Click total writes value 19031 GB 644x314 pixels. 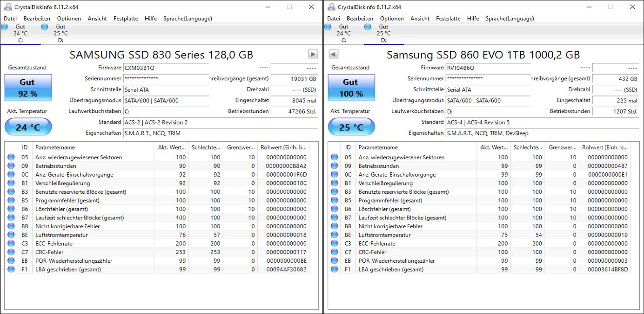pos(295,79)
